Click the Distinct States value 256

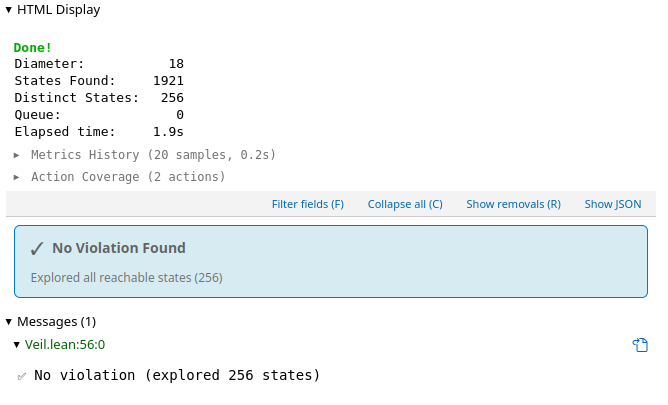pos(172,98)
